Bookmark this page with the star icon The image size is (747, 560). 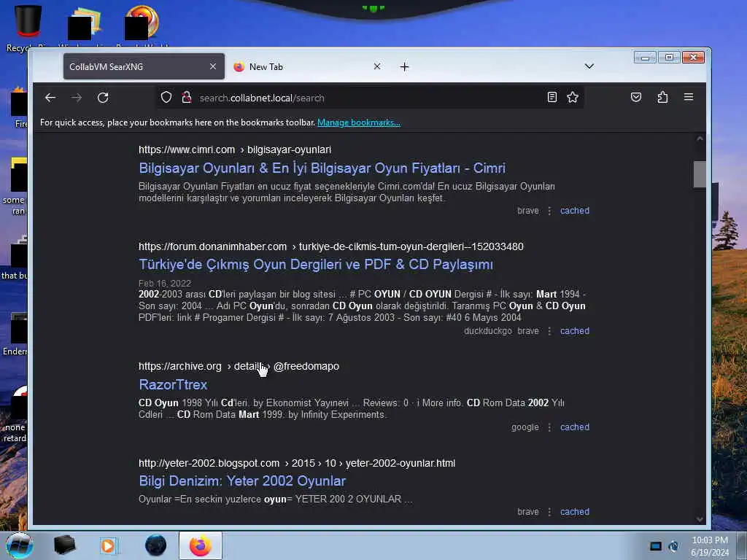(x=573, y=98)
